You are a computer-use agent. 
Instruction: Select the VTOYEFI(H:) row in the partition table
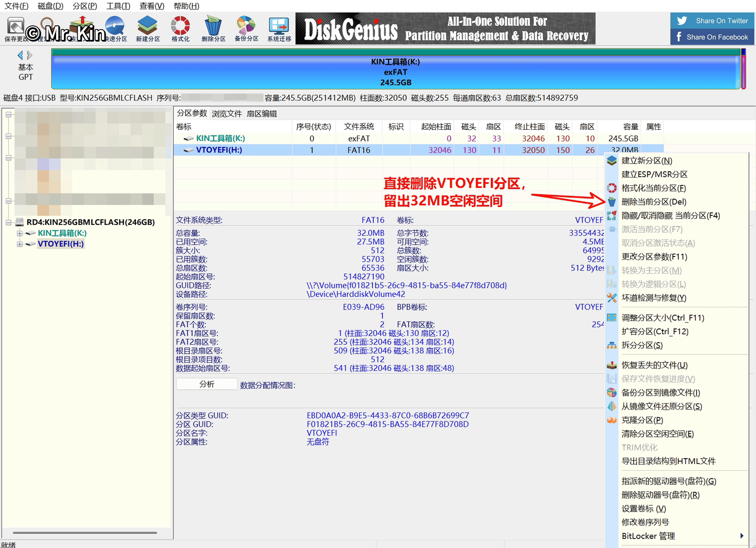[x=418, y=150]
